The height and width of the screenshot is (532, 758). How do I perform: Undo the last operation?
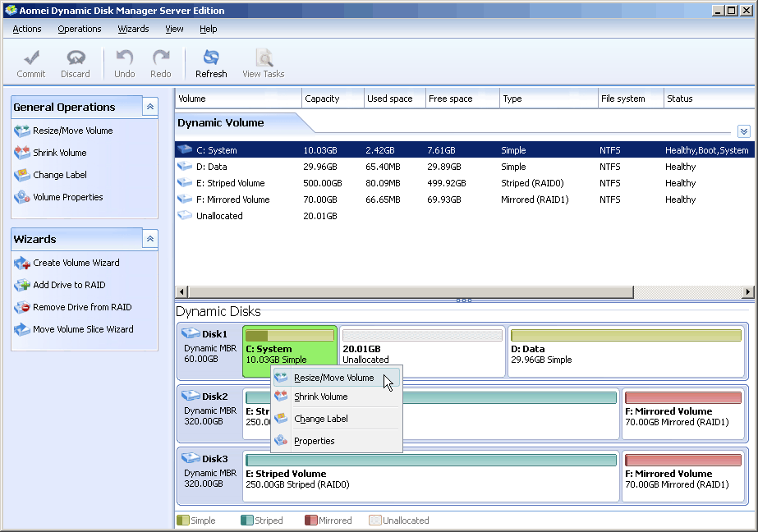tap(124, 63)
